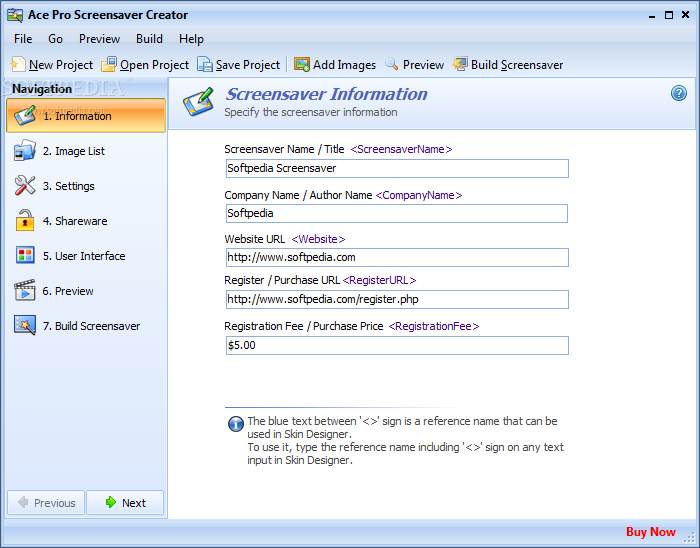Click the Build Screensaver toolbar label
This screenshot has height=548, width=700.
(517, 65)
